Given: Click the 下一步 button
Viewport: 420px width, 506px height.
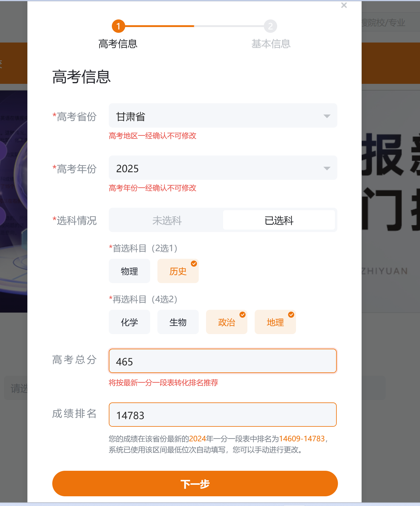Looking at the screenshot, I should 195,484.
